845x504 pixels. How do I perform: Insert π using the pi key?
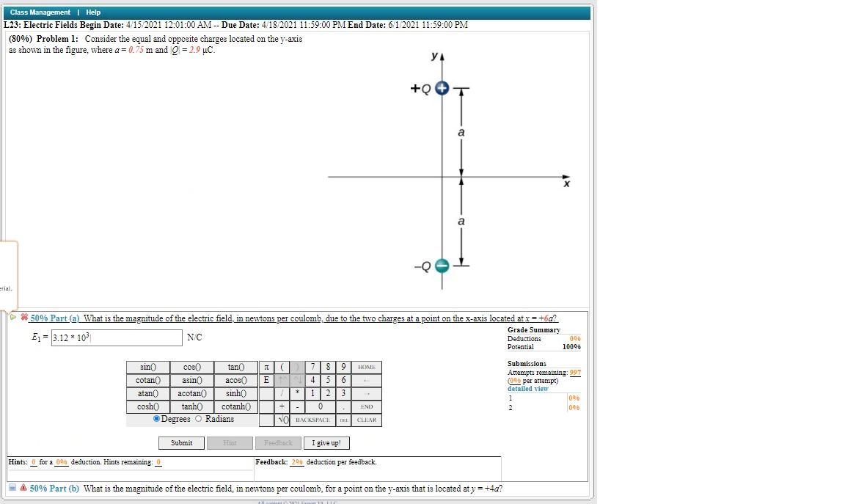coord(266,366)
